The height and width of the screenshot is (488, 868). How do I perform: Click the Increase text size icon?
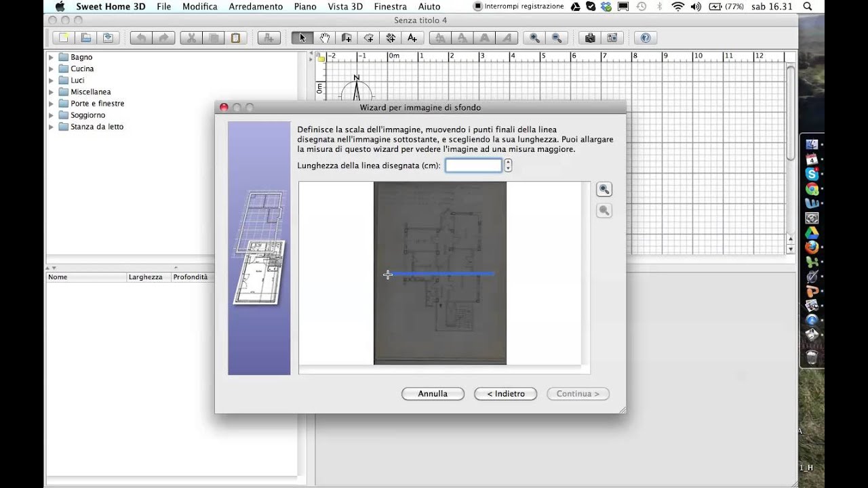[x=440, y=38]
